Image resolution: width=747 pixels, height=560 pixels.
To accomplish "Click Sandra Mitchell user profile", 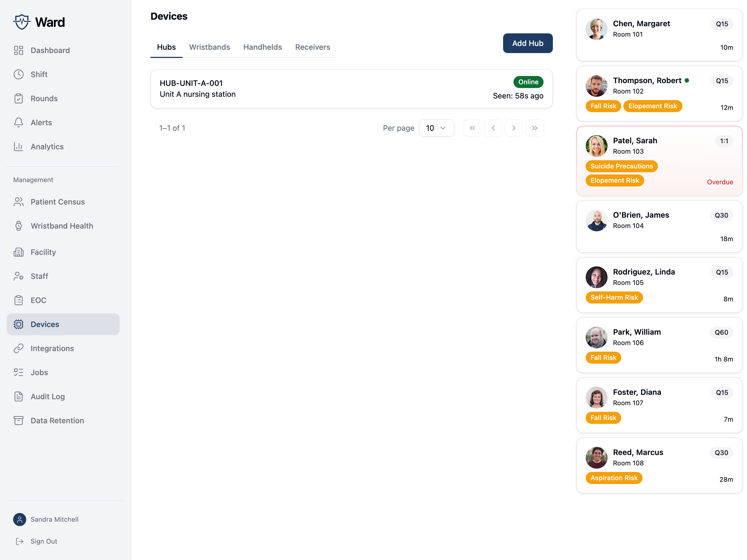I will point(46,520).
